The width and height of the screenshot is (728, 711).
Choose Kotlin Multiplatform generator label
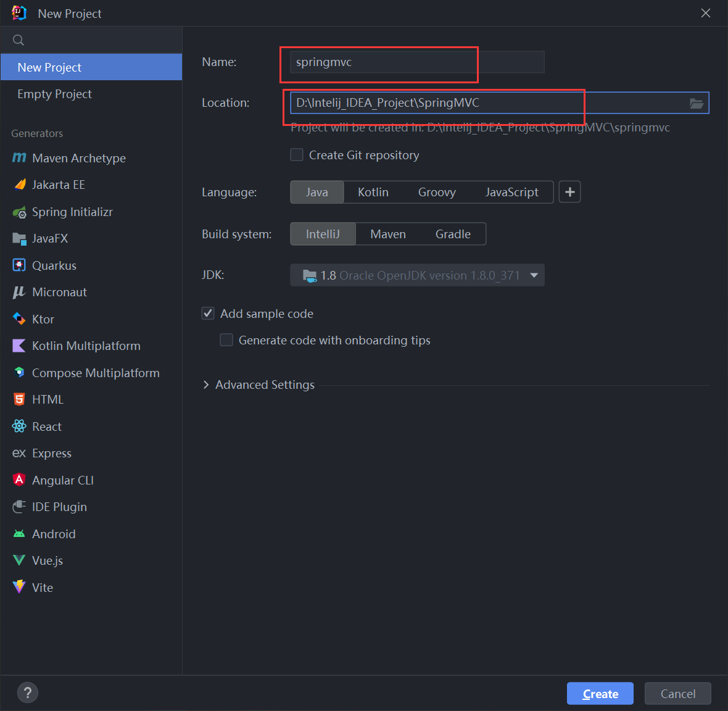[x=86, y=346]
